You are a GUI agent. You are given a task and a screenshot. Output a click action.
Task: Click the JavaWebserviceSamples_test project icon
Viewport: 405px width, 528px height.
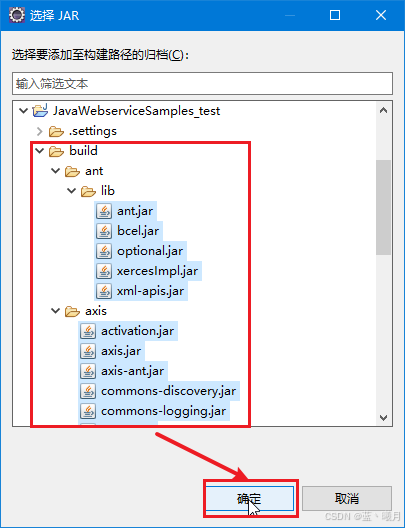click(40, 110)
